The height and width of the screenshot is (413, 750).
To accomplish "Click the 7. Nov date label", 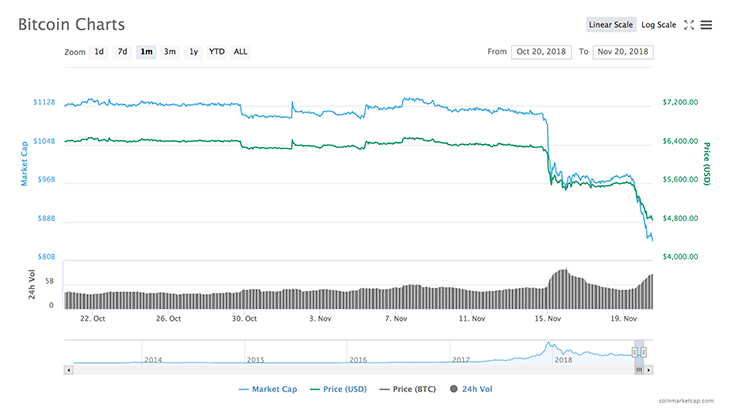I will pos(396,318).
